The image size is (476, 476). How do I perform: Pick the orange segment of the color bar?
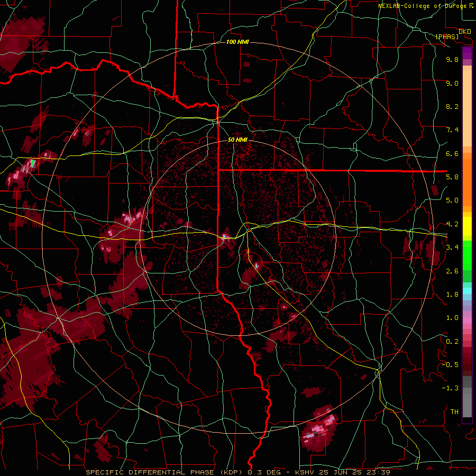click(x=467, y=182)
